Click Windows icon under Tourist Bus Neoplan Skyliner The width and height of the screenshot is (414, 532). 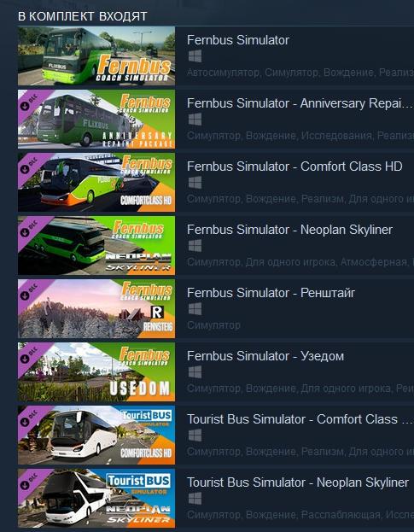click(x=195, y=499)
